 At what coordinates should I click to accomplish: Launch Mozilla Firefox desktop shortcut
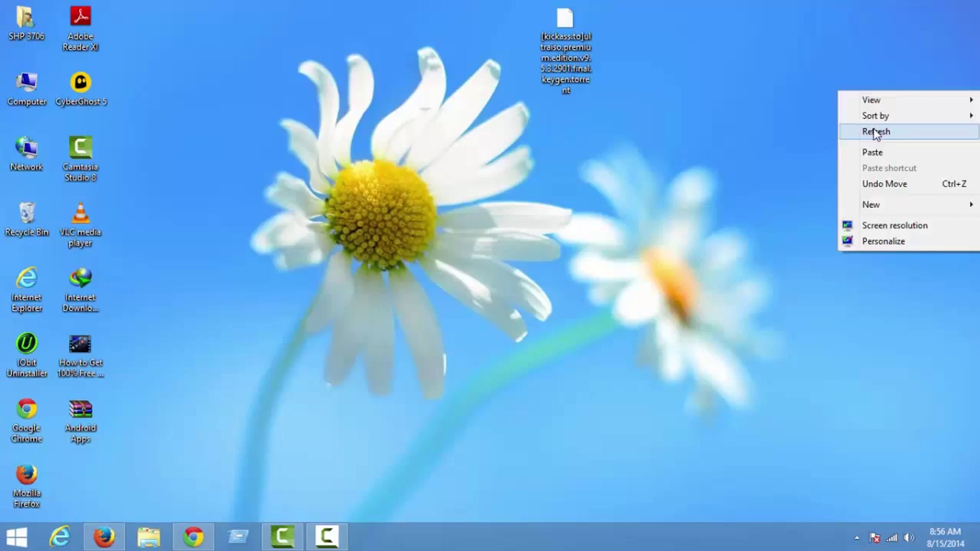pos(27,485)
